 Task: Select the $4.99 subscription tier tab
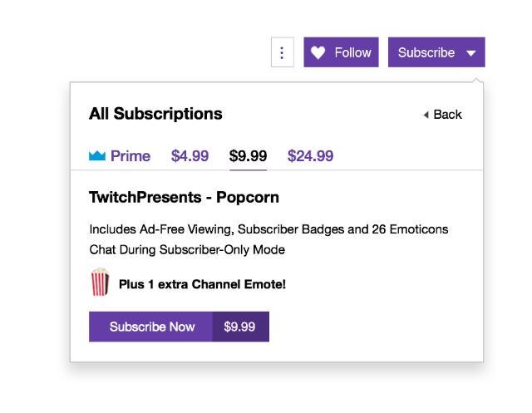point(190,155)
